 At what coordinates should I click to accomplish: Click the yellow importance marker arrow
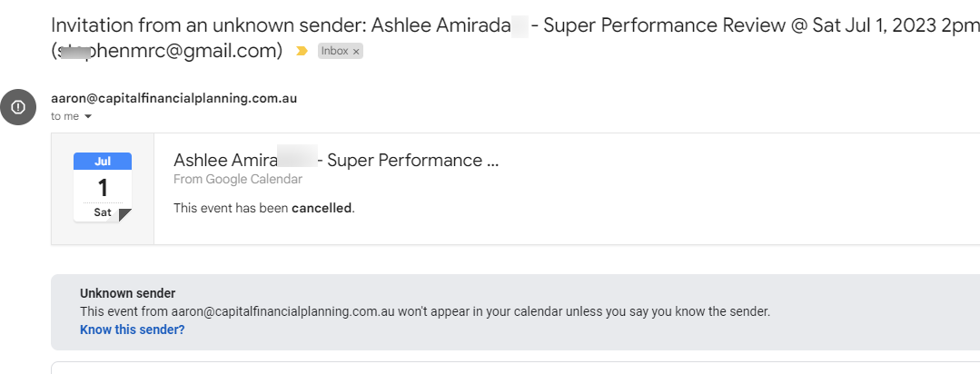point(302,51)
